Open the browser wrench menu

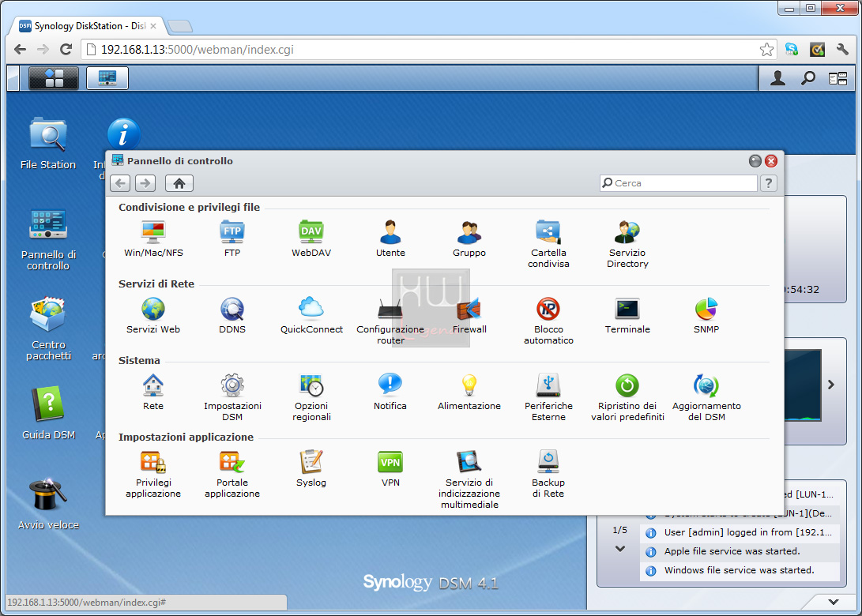[841, 50]
